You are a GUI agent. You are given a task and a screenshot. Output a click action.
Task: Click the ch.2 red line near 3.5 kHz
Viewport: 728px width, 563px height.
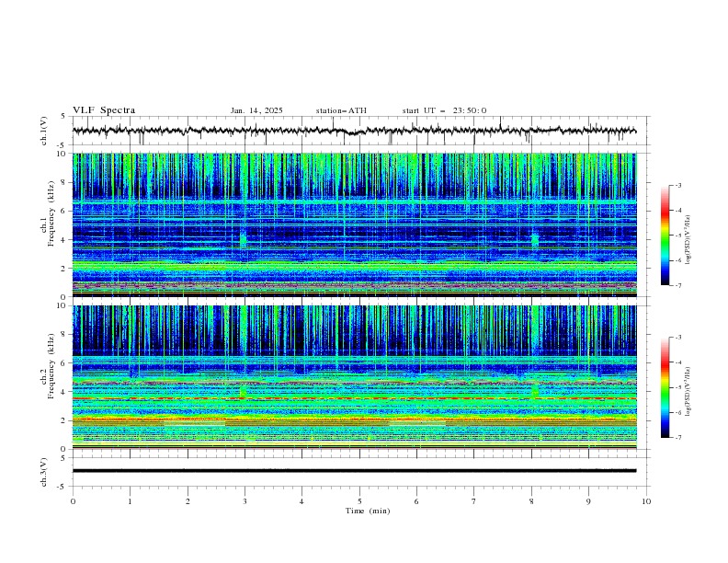coord(354,398)
